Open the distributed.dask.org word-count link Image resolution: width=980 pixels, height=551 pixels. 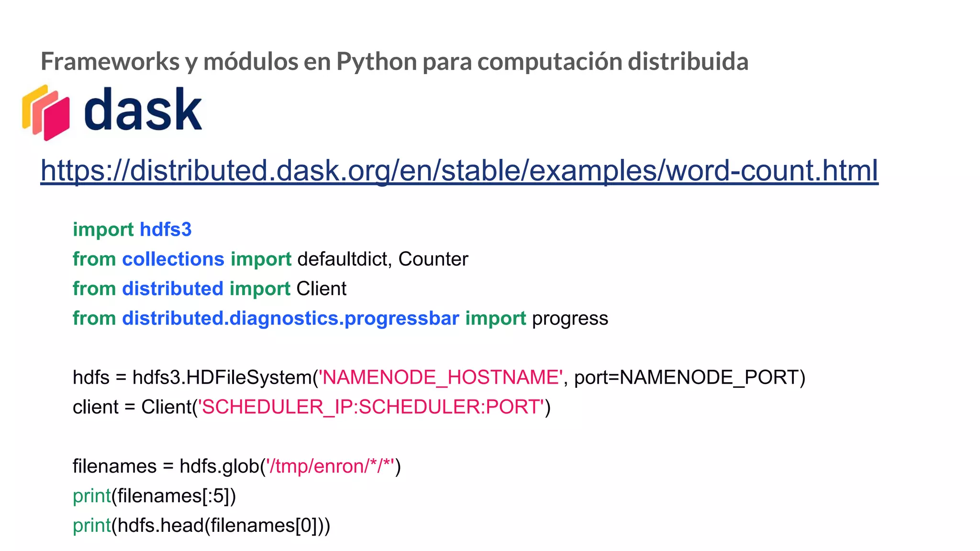click(x=459, y=170)
